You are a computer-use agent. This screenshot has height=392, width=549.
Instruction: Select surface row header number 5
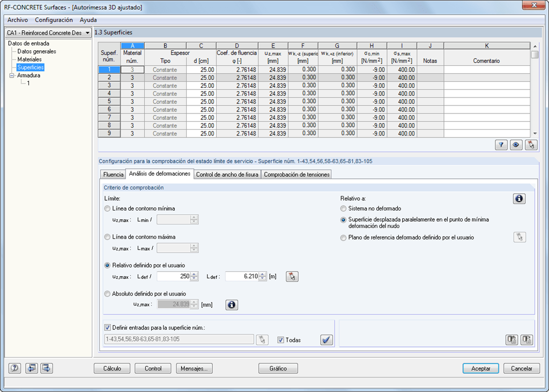click(109, 101)
